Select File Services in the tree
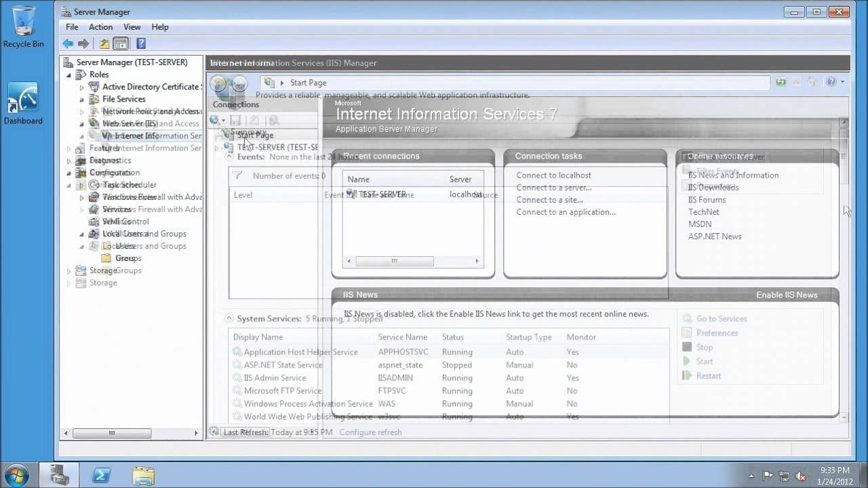 pyautogui.click(x=123, y=99)
